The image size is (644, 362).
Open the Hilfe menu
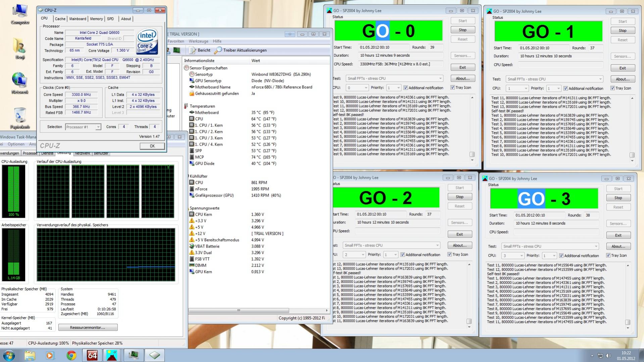click(217, 41)
